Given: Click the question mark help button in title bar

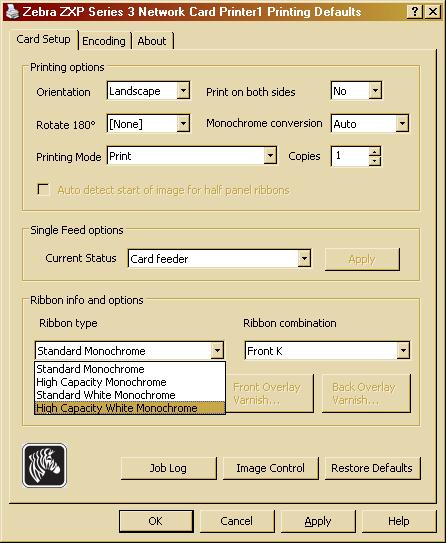Looking at the screenshot, I should (x=414, y=12).
